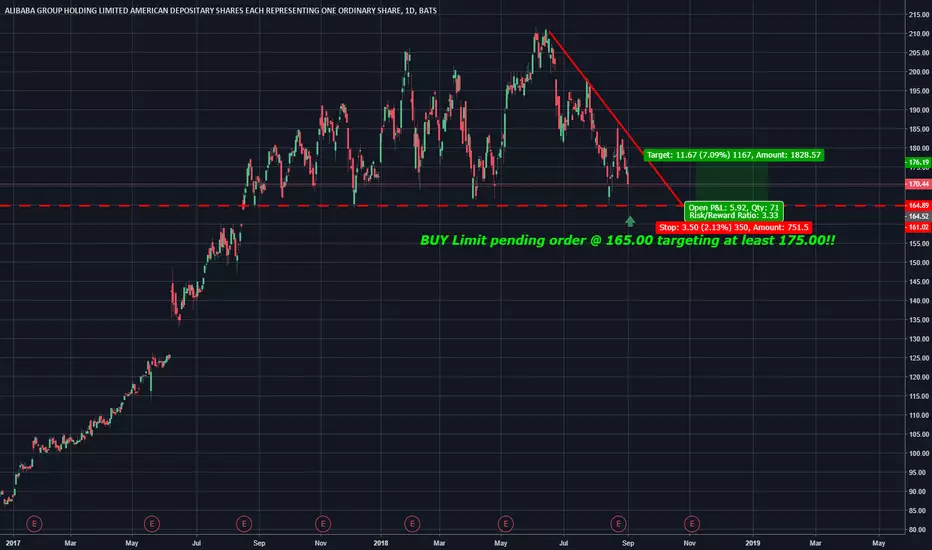This screenshot has height=550, width=932.
Task: Click the red 170.44 price tag
Action: click(918, 184)
